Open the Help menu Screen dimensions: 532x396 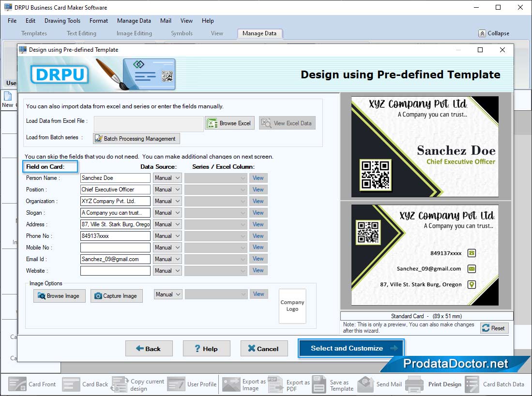pyautogui.click(x=208, y=21)
